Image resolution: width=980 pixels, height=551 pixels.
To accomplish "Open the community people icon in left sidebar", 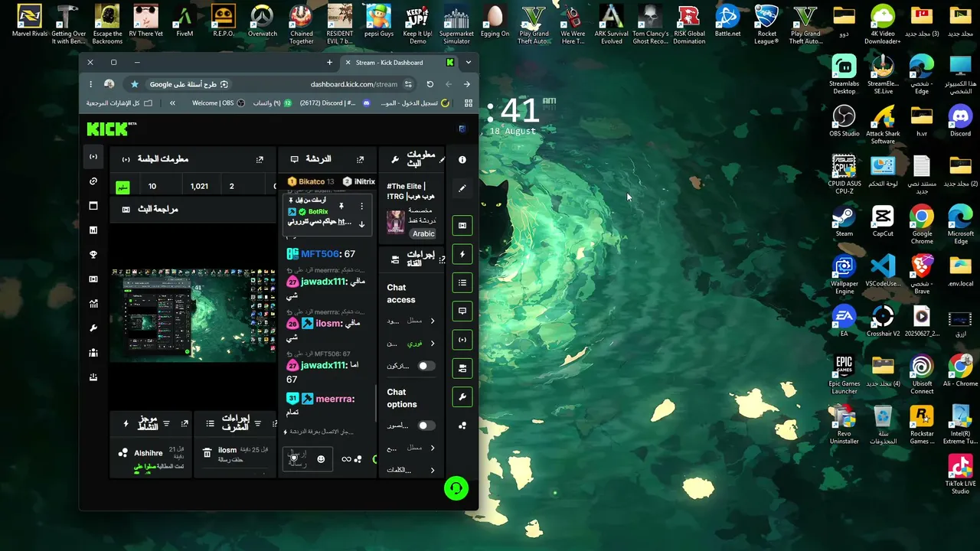I will pos(93,353).
